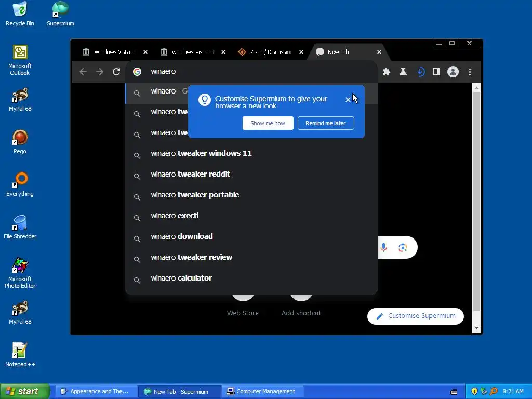Click Show me how button
The width and height of the screenshot is (532, 399).
(x=268, y=123)
